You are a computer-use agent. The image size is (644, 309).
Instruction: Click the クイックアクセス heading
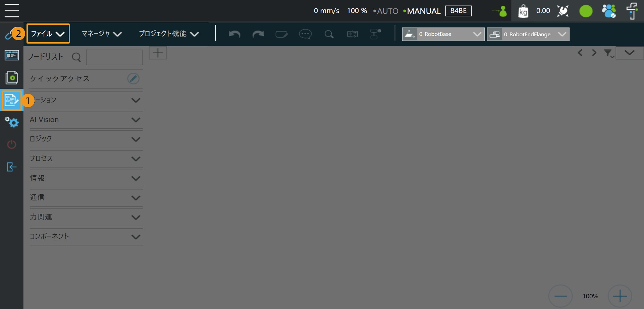[60, 78]
